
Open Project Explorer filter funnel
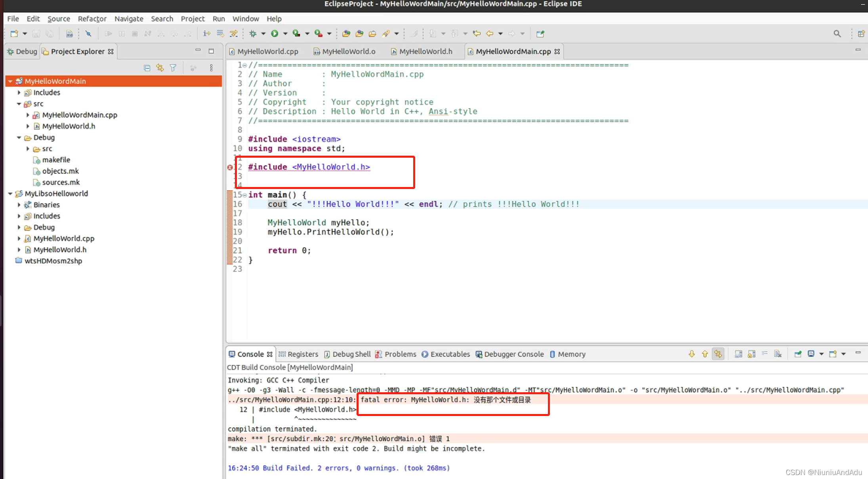click(173, 68)
